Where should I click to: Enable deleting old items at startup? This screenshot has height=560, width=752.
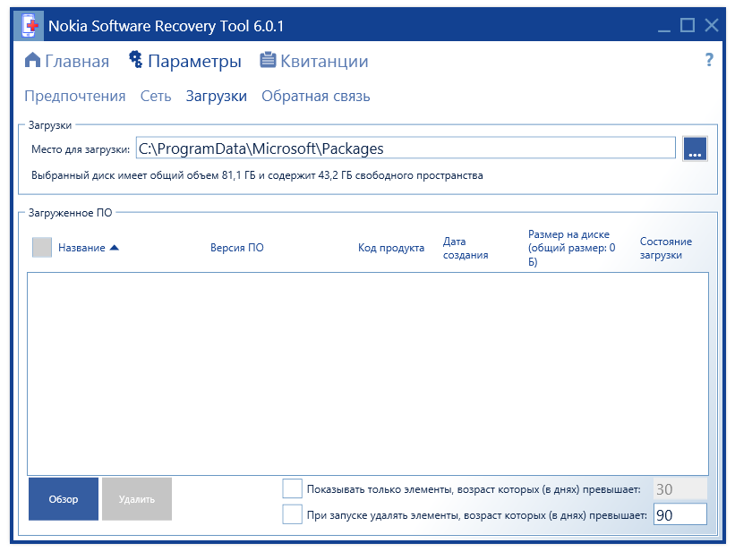coord(292,514)
